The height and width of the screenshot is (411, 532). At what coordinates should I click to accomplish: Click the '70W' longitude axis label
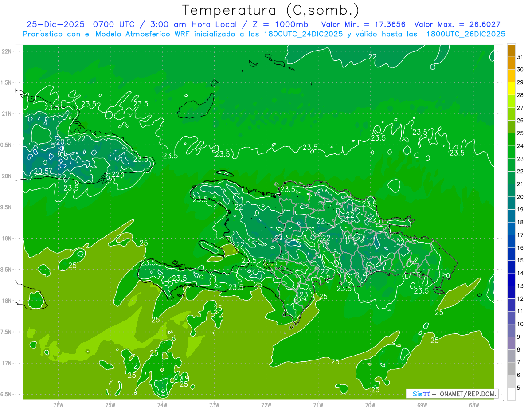tap(370, 405)
